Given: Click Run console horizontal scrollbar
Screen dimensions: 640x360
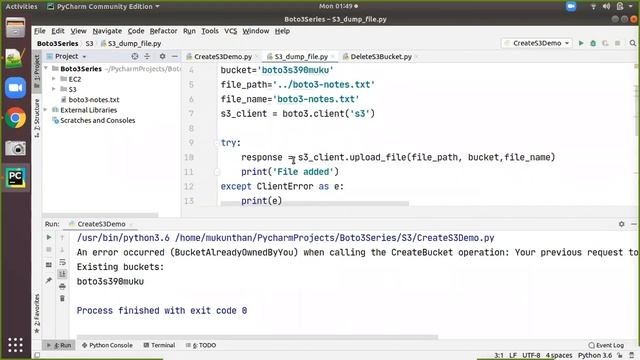Looking at the screenshot, I should coord(257,338).
